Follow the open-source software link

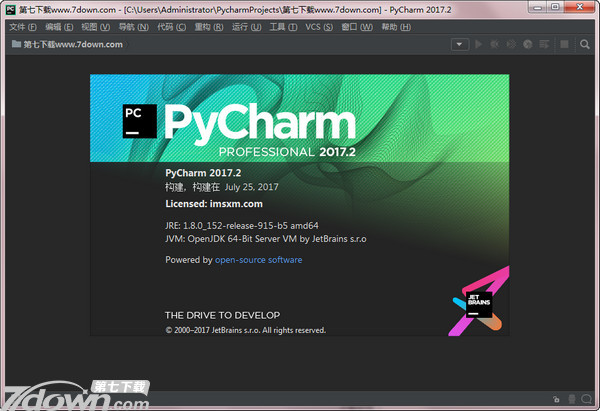click(x=258, y=260)
